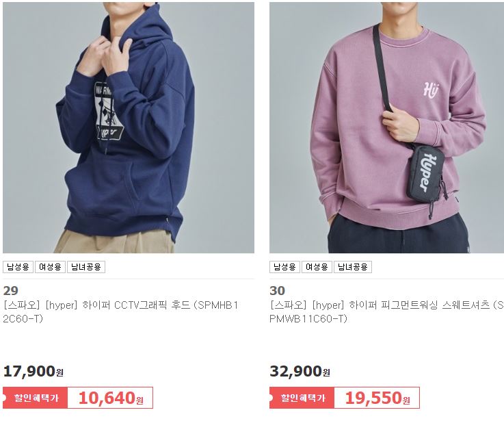
Task: Click 남녀공용 tag under item 29
Action: tap(86, 267)
